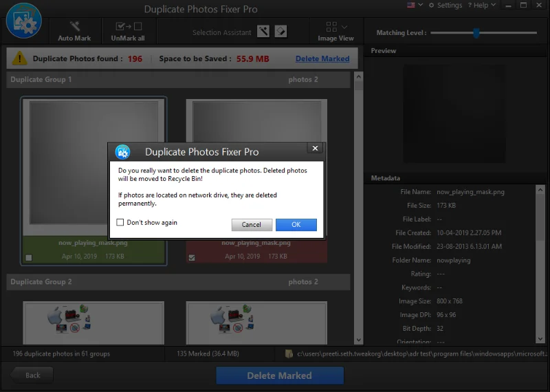Click the Delete Marked link at top

322,58
